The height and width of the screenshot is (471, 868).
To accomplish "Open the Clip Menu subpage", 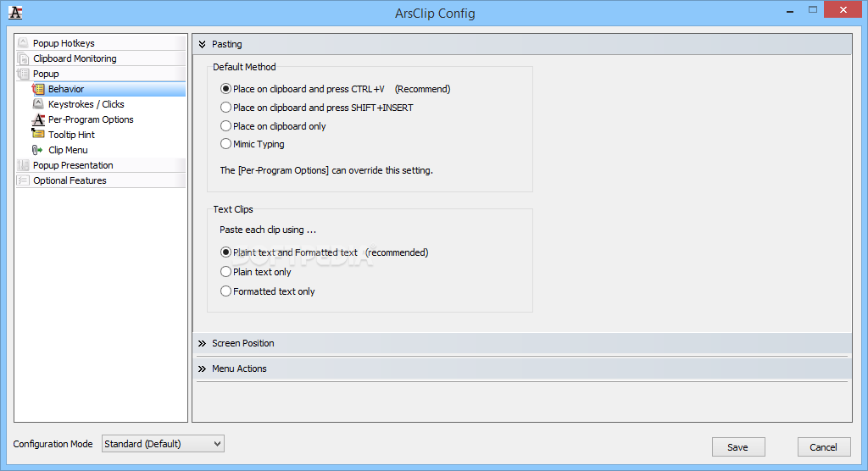I will (68, 150).
